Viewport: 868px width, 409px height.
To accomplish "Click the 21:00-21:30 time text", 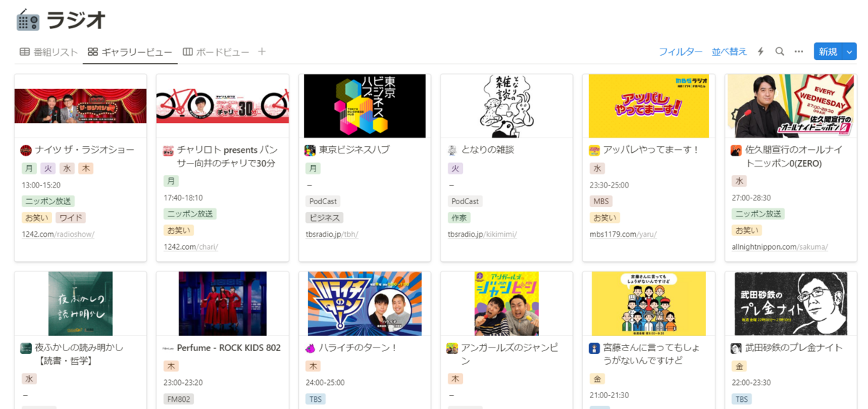I will point(609,395).
